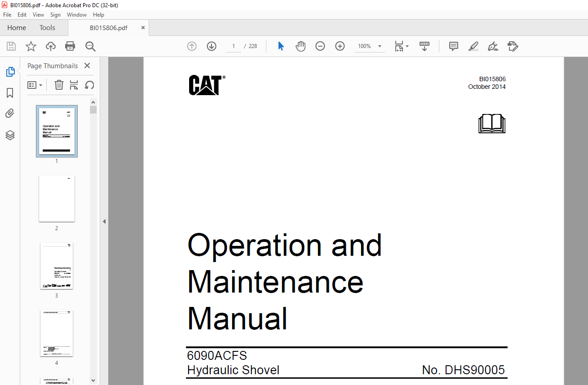
Task: Click the open book manual symbol
Action: pyautogui.click(x=492, y=123)
